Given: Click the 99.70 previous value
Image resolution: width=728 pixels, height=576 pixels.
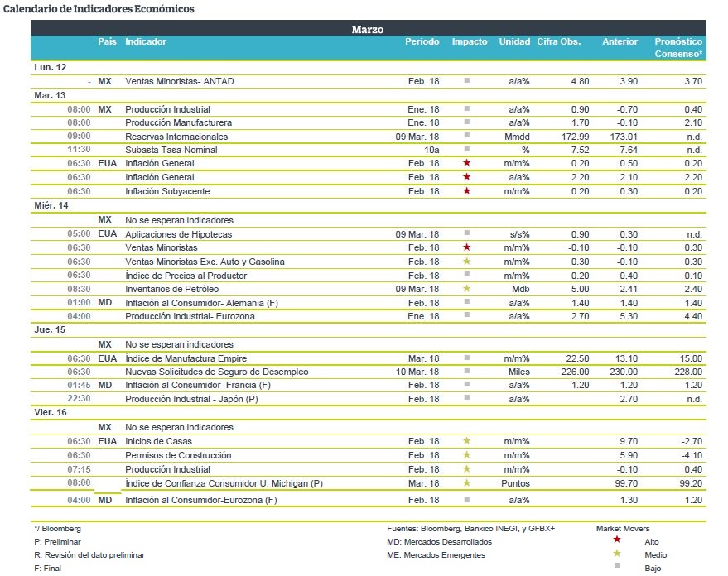Looking at the screenshot, I should 626,483.
